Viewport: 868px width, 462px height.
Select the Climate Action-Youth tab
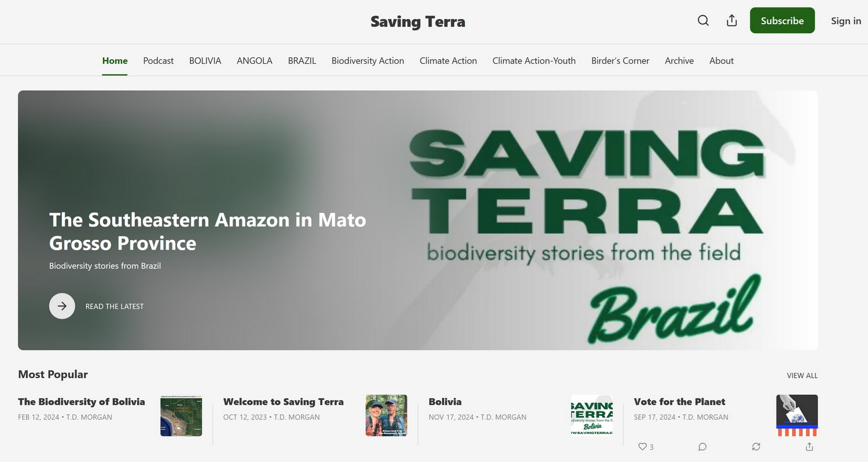pyautogui.click(x=534, y=61)
